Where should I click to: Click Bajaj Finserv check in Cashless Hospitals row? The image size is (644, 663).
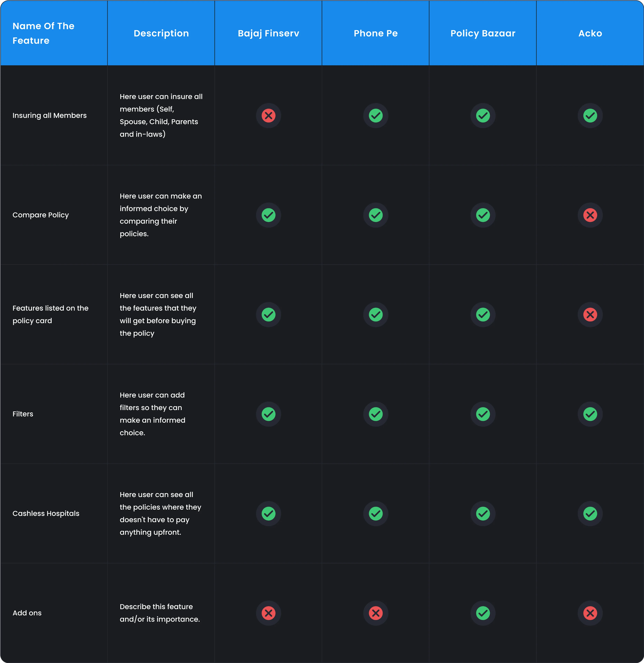(268, 513)
